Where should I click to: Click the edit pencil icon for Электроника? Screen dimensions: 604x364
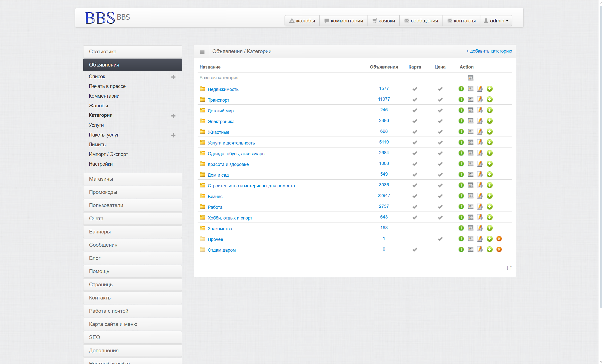480,121
